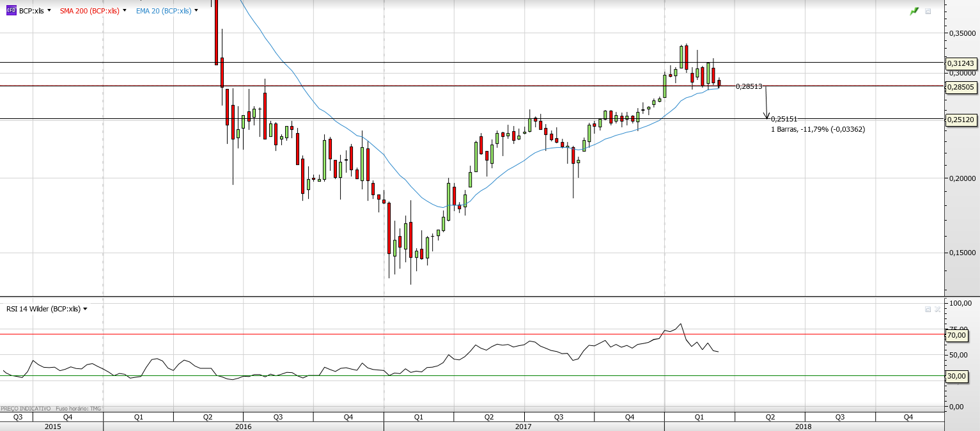Click the 100,00 RSI axis value
The width and height of the screenshot is (980, 431).
961,302
